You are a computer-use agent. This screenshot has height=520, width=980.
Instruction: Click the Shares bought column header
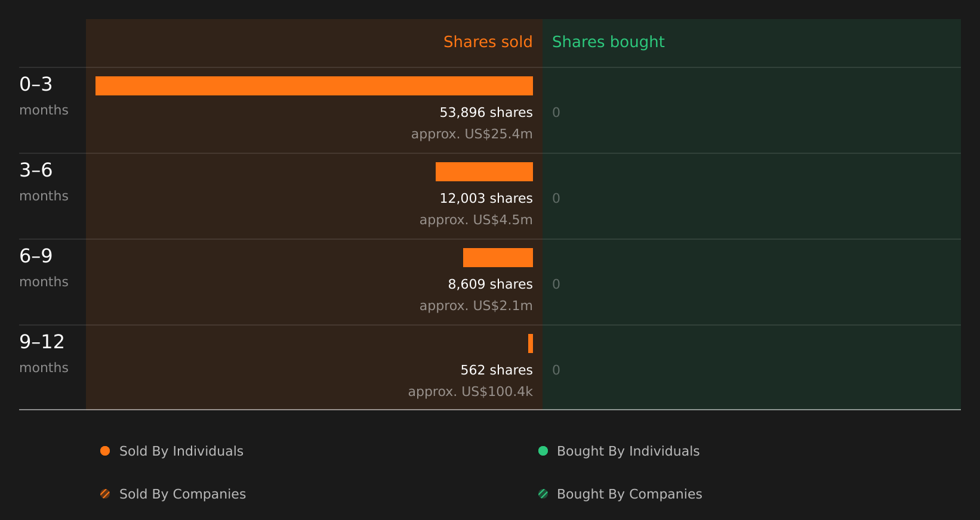click(x=608, y=42)
